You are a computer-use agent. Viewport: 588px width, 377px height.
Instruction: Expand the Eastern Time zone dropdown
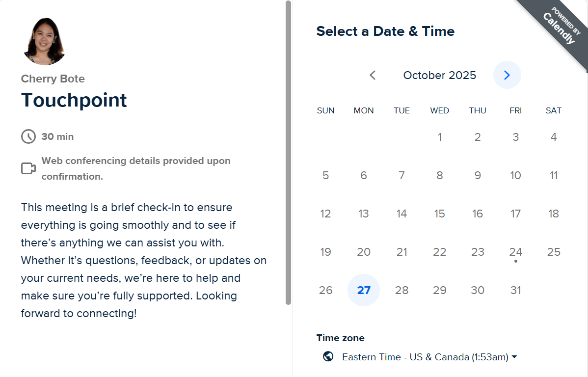[425, 357]
